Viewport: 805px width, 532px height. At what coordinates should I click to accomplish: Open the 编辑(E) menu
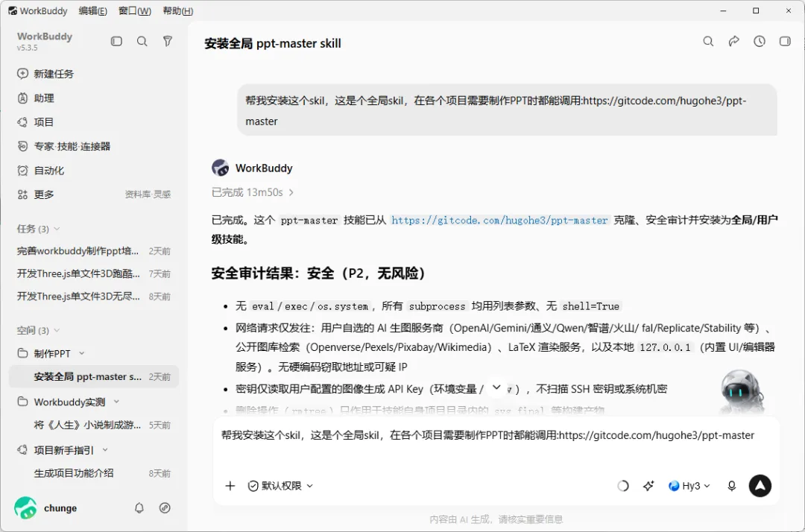(93, 10)
